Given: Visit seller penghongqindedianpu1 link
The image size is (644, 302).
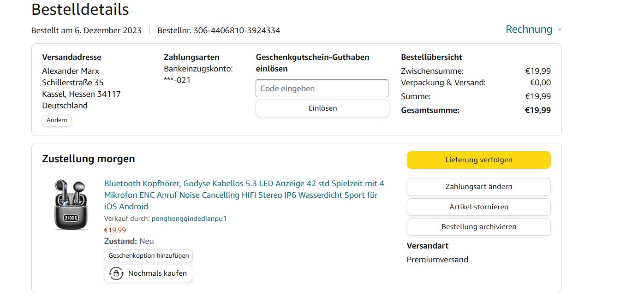Looking at the screenshot, I should 189,219.
